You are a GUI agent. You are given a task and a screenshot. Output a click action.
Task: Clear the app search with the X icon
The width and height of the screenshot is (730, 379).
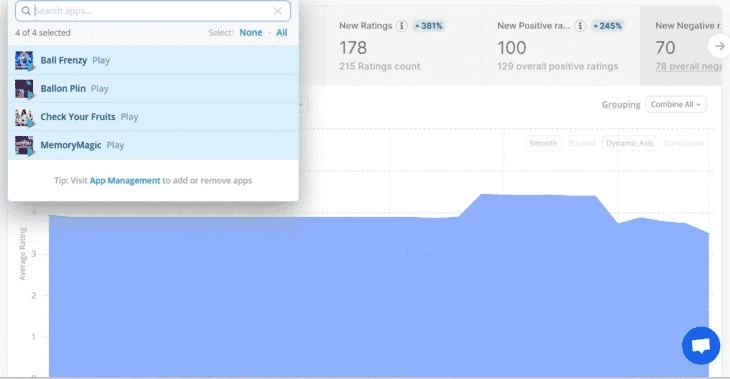pos(277,11)
